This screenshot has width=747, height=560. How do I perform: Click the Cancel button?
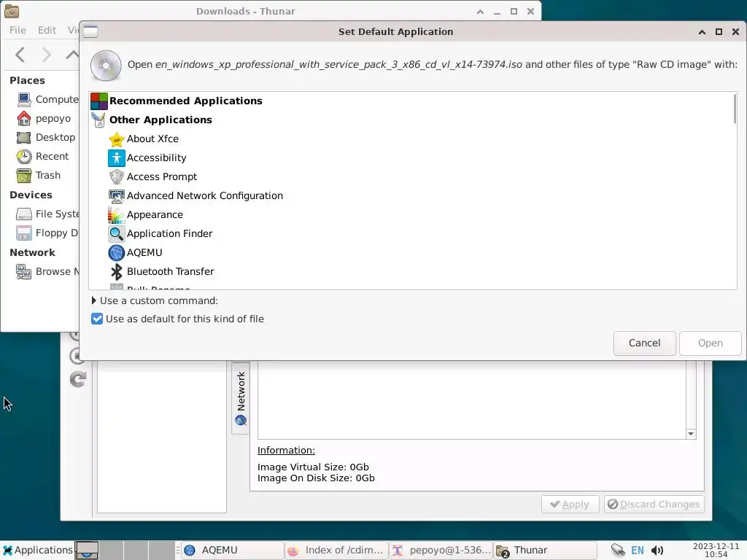point(645,343)
